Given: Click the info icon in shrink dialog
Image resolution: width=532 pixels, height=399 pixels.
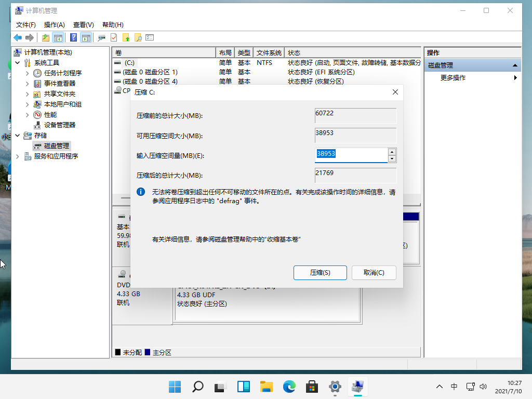Looking at the screenshot, I should coord(140,192).
